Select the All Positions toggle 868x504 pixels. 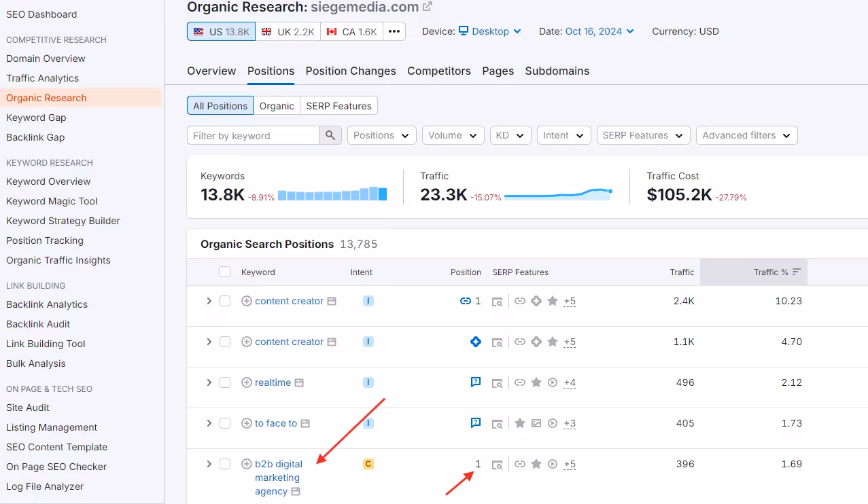pyautogui.click(x=220, y=105)
